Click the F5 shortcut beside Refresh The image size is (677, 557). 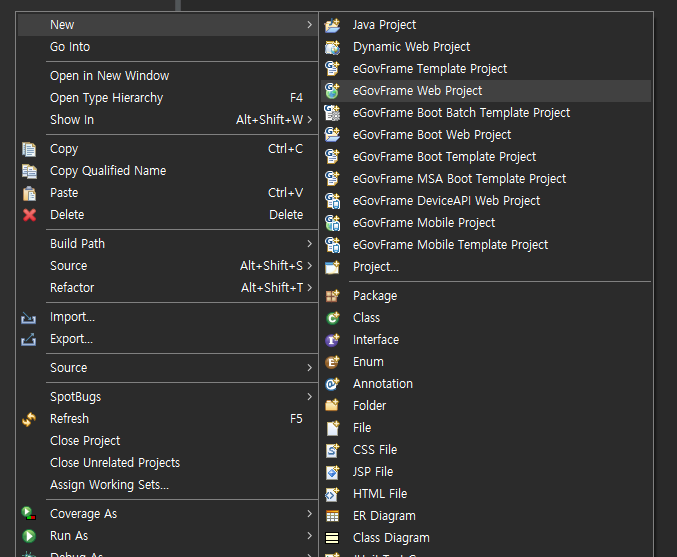click(x=296, y=419)
